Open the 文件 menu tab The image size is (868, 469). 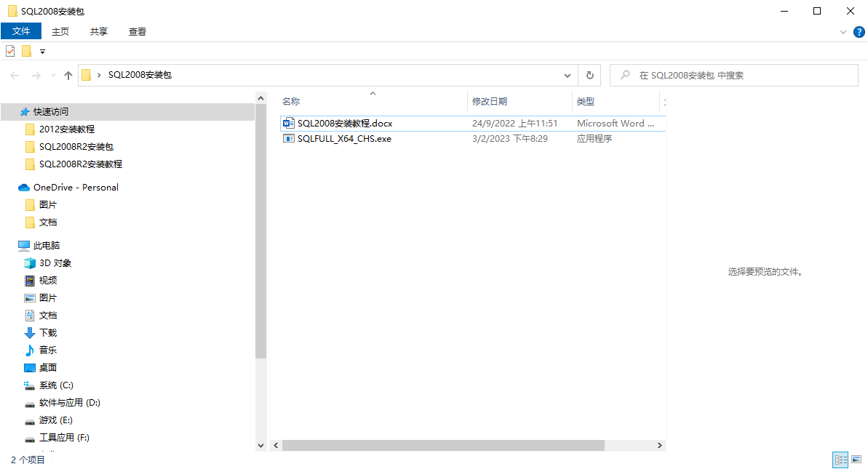(x=21, y=31)
